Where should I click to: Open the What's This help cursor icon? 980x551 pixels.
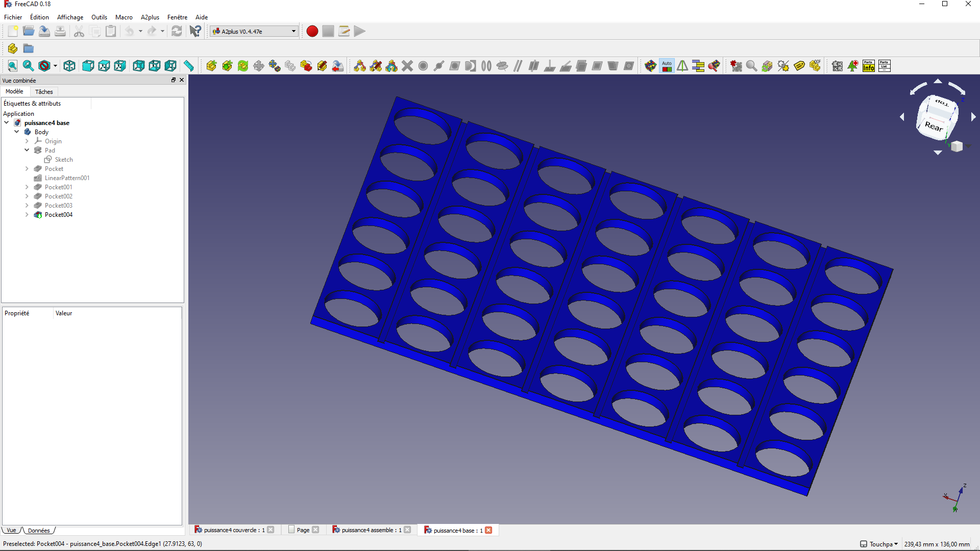195,31
